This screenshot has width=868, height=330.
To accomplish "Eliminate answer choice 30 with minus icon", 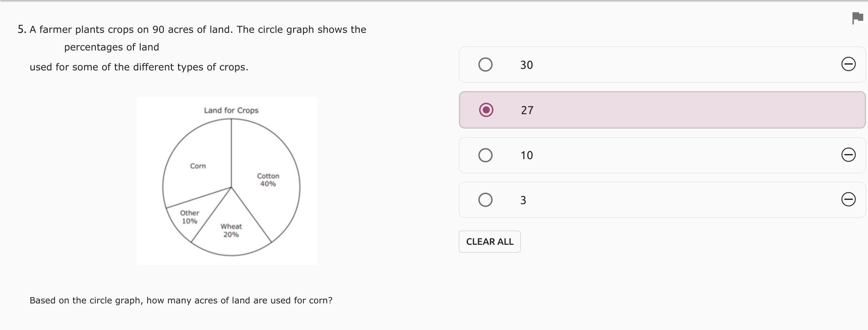I will 848,64.
